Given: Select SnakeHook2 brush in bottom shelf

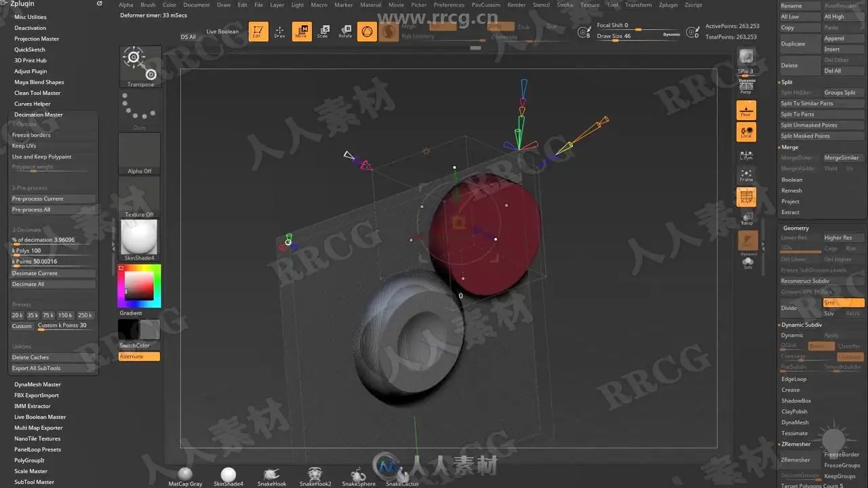Looking at the screenshot, I should click(x=315, y=477).
